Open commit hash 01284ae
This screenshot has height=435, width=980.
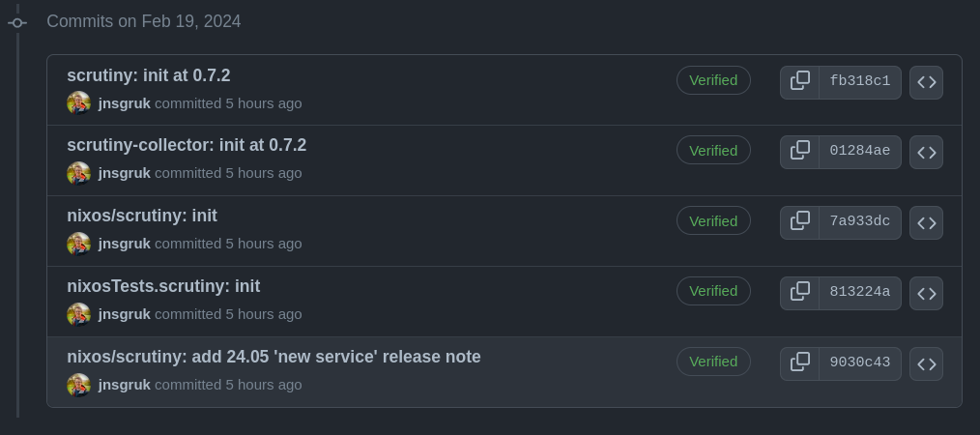tap(859, 151)
